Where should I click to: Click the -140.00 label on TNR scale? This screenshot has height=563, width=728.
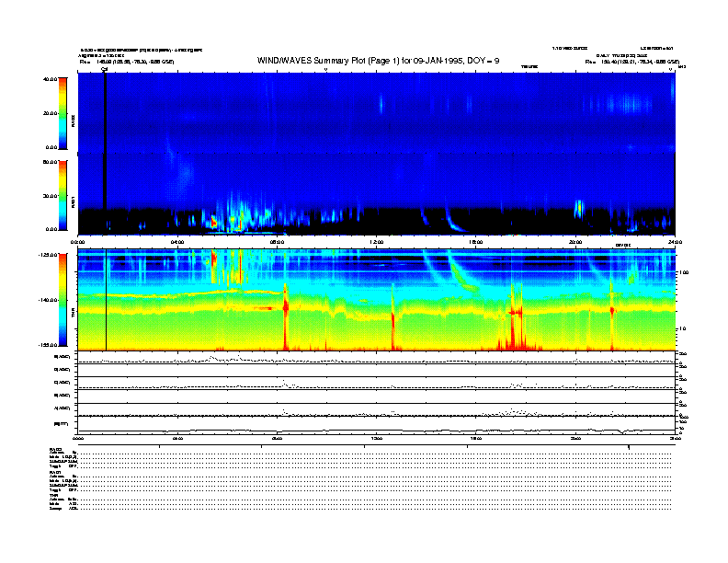pos(48,300)
